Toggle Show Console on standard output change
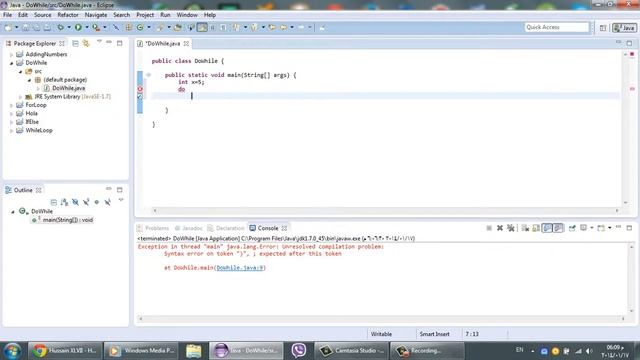Image resolution: width=640 pixels, height=360 pixels. (x=547, y=228)
